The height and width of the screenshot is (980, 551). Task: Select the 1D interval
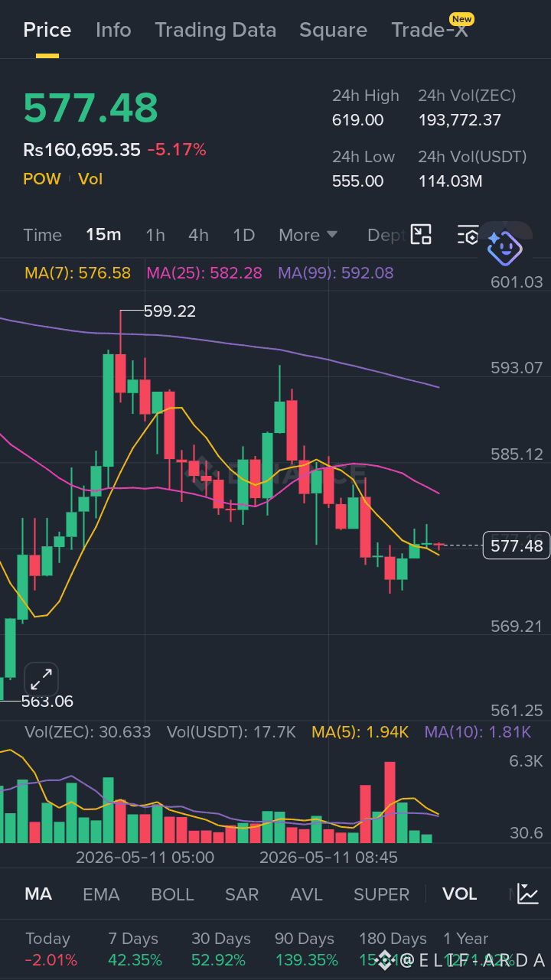[x=243, y=235]
